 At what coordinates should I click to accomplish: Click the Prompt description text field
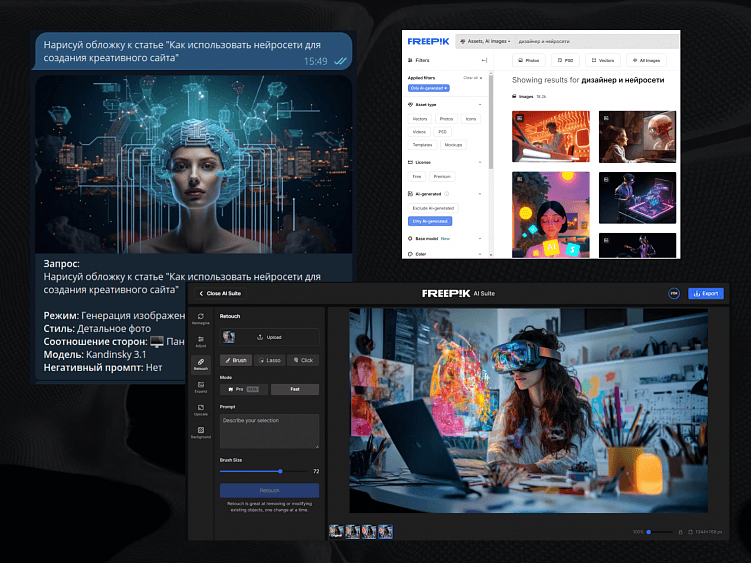tap(269, 431)
